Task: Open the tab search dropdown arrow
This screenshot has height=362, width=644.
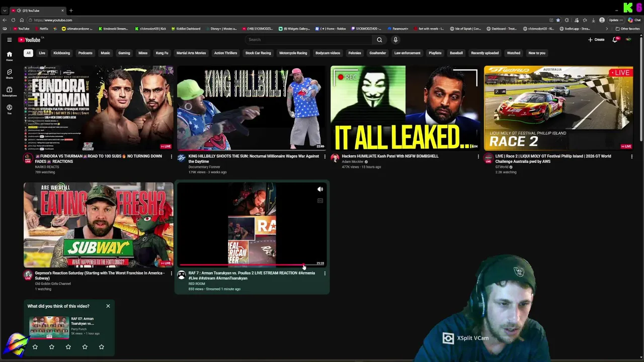Action: pos(5,11)
